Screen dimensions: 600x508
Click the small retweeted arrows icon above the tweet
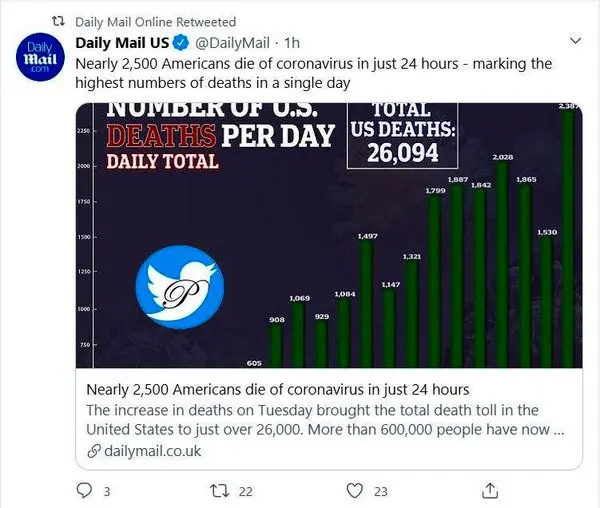[58, 21]
